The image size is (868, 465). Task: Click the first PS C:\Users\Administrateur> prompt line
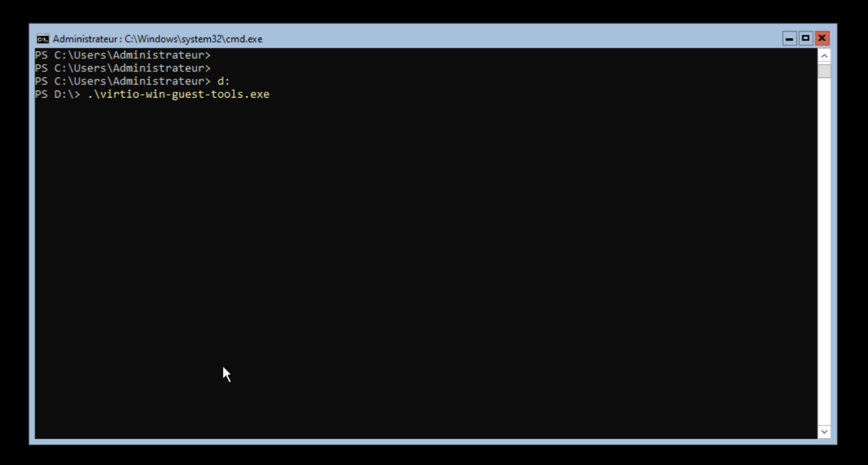coord(123,55)
